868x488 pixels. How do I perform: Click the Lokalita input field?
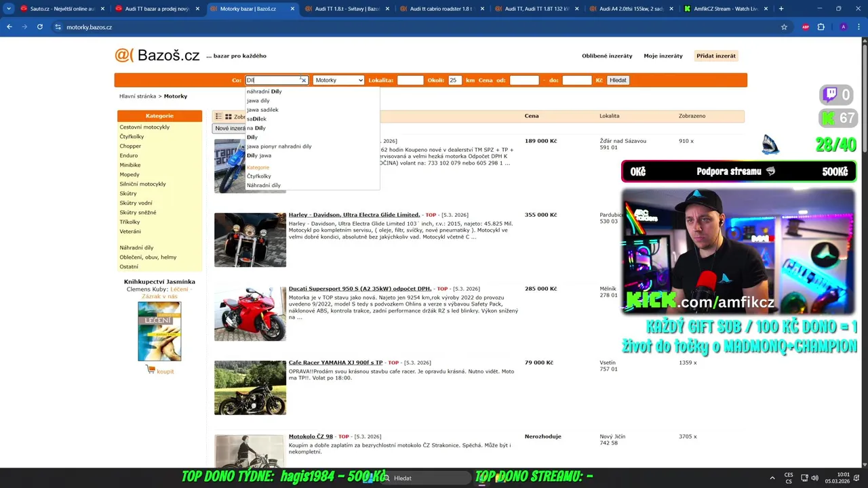tap(410, 80)
